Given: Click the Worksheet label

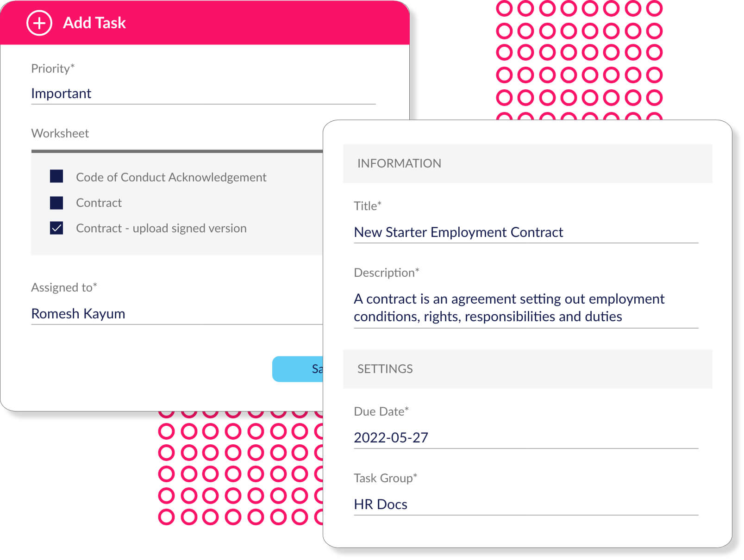Looking at the screenshot, I should pos(60,133).
